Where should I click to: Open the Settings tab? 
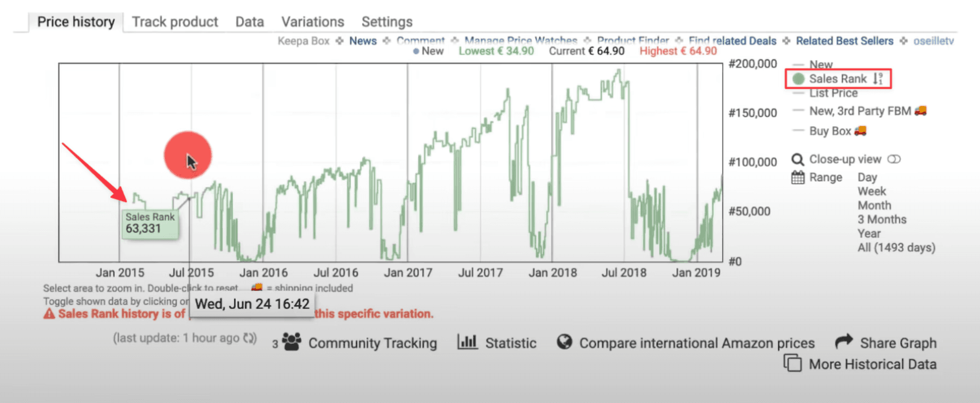[387, 22]
